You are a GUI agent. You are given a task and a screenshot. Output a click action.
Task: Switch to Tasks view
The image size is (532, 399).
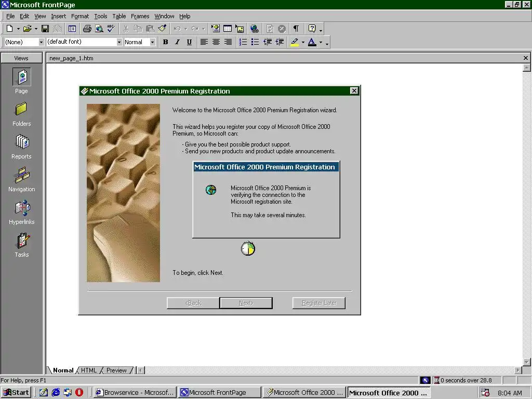point(21,245)
